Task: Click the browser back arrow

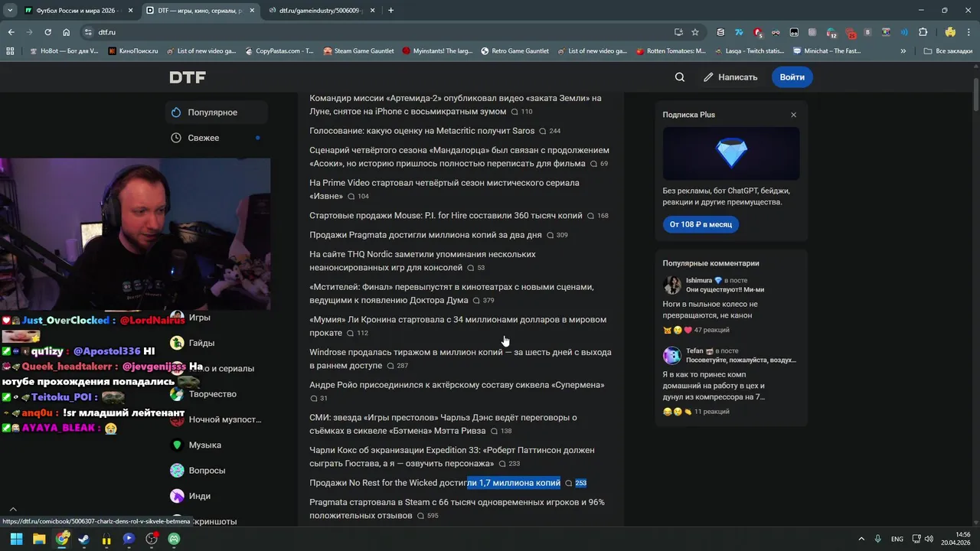Action: [x=11, y=32]
